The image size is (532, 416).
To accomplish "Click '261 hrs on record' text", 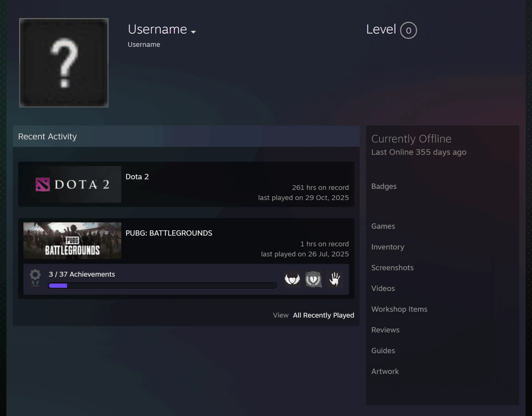I will (x=320, y=188).
